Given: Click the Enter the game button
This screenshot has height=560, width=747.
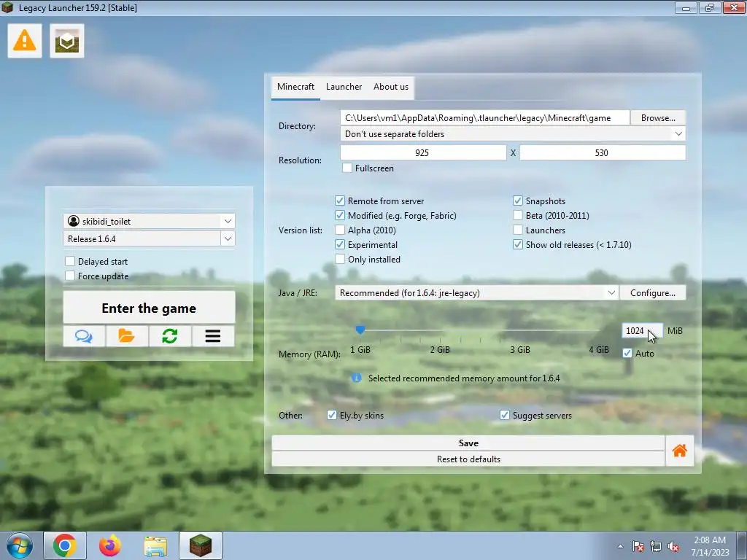Looking at the screenshot, I should 149,308.
